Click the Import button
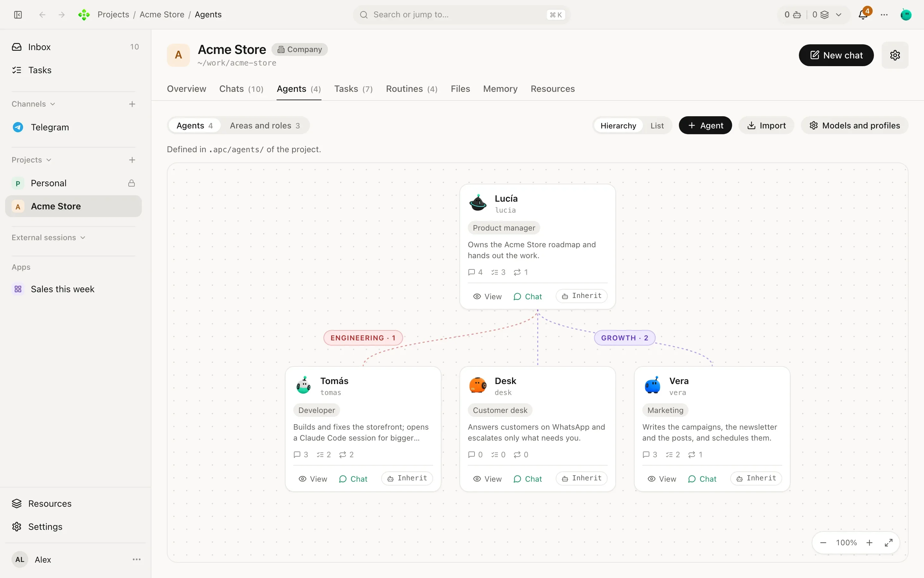This screenshot has width=924, height=578. click(766, 125)
